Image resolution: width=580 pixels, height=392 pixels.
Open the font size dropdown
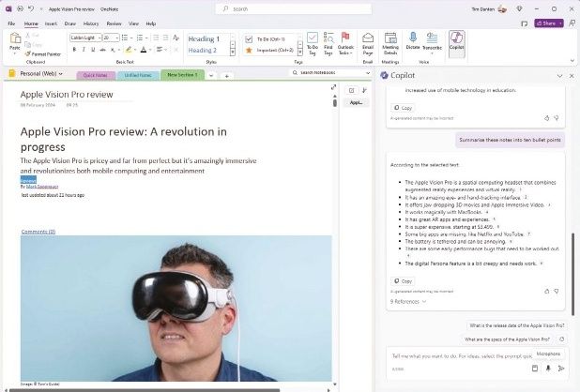pyautogui.click(x=117, y=38)
